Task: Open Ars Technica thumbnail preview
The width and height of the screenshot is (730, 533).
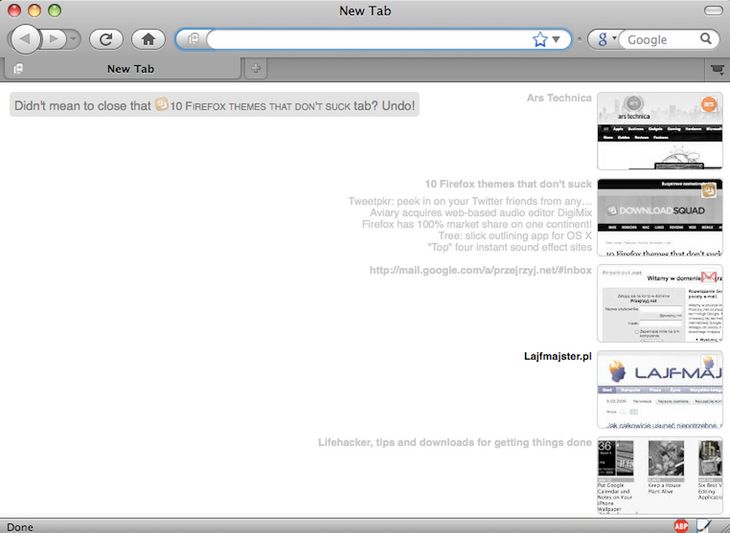Action: [660, 131]
